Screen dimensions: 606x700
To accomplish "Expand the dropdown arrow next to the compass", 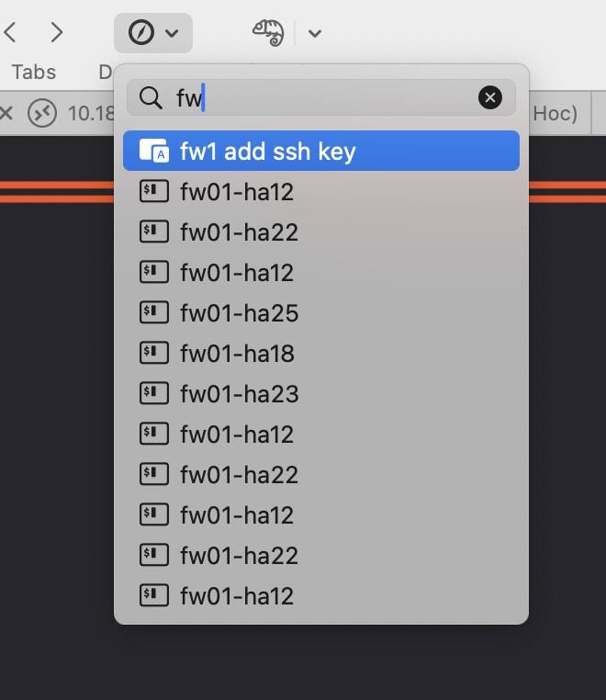I will point(172,34).
